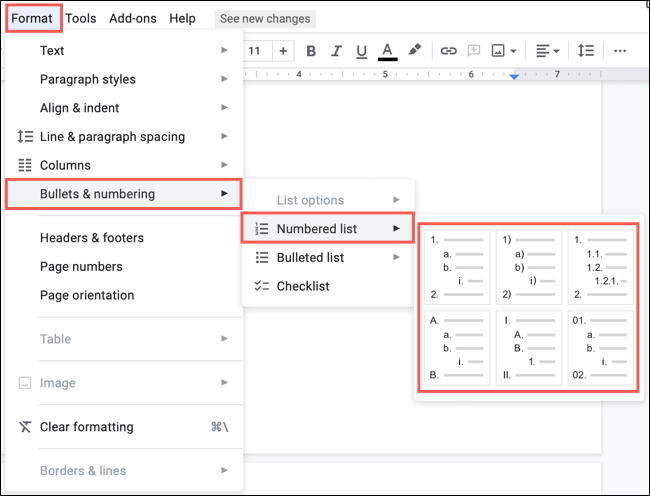This screenshot has height=496, width=650.
Task: Pick the Roman numeral I. A. 1. list style
Action: [x=527, y=347]
